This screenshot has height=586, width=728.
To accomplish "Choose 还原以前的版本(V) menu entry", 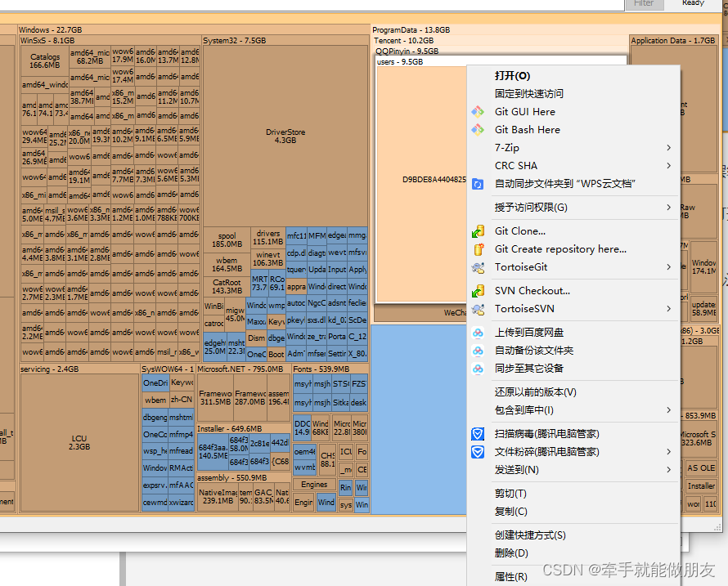I will tap(573, 392).
